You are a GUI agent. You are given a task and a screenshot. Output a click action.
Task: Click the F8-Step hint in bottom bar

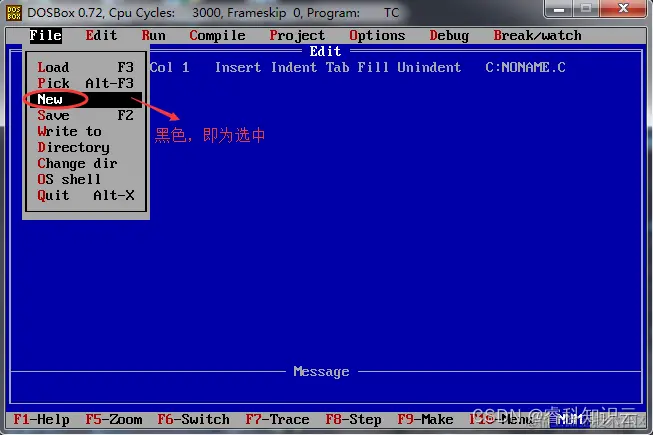(353, 419)
